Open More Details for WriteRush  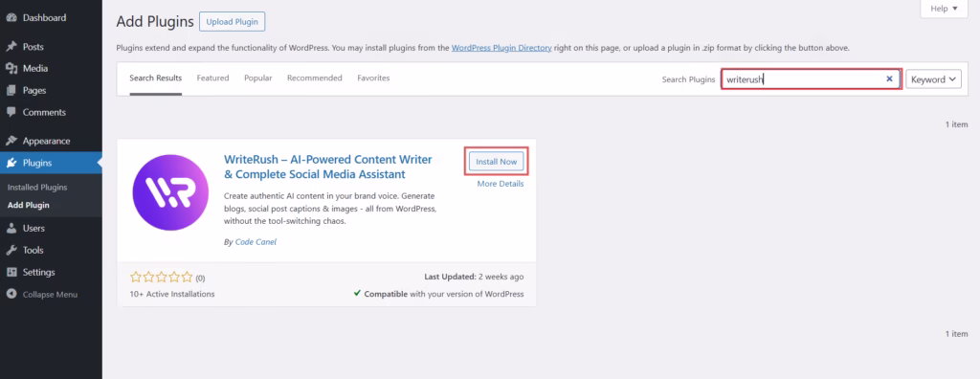click(501, 184)
